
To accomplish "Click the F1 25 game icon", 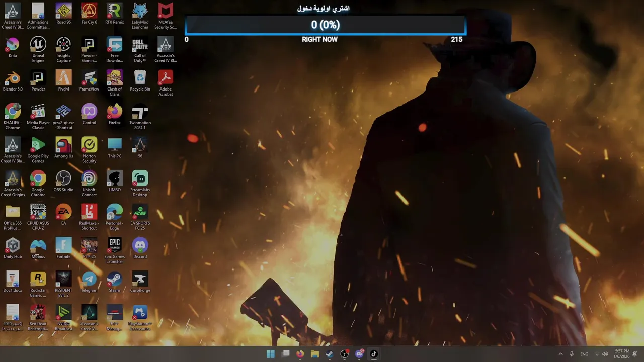I will pos(89,249).
